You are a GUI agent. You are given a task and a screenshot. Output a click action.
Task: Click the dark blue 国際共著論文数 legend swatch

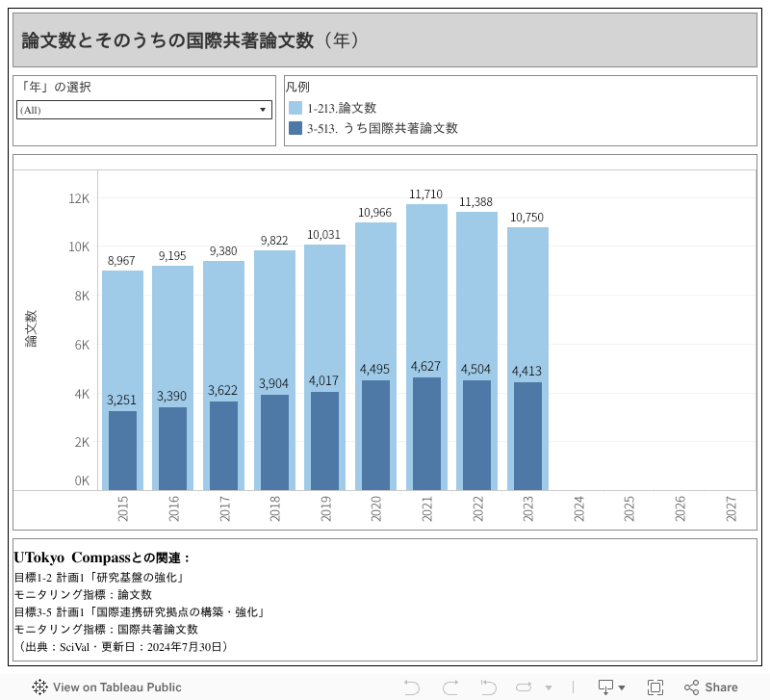(x=296, y=128)
